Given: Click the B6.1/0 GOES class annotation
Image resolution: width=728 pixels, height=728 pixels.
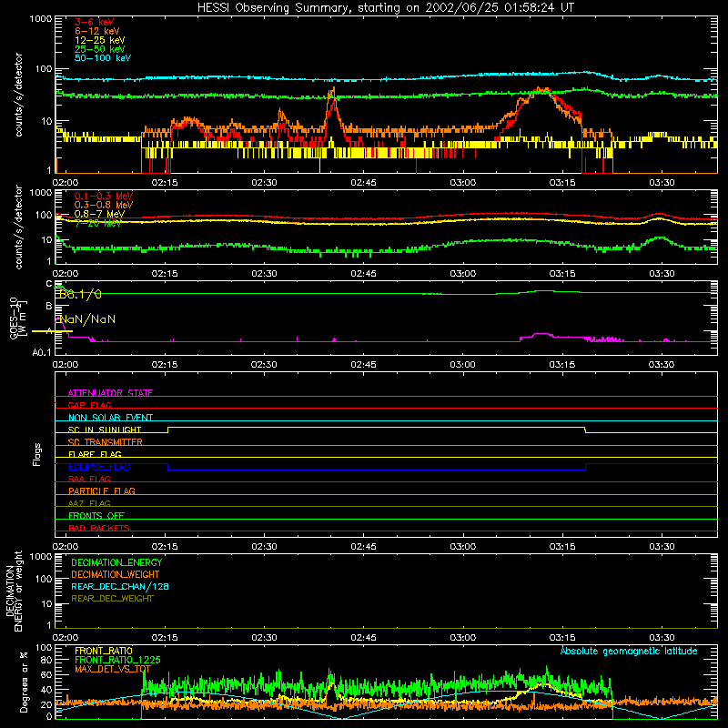Looking at the screenshot, I should 80,294.
